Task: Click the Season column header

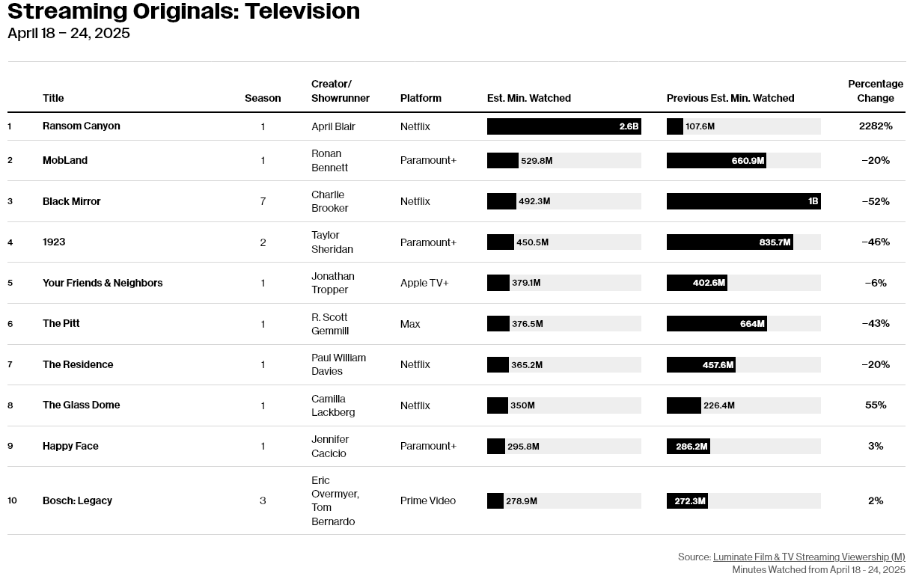Action: click(x=263, y=98)
